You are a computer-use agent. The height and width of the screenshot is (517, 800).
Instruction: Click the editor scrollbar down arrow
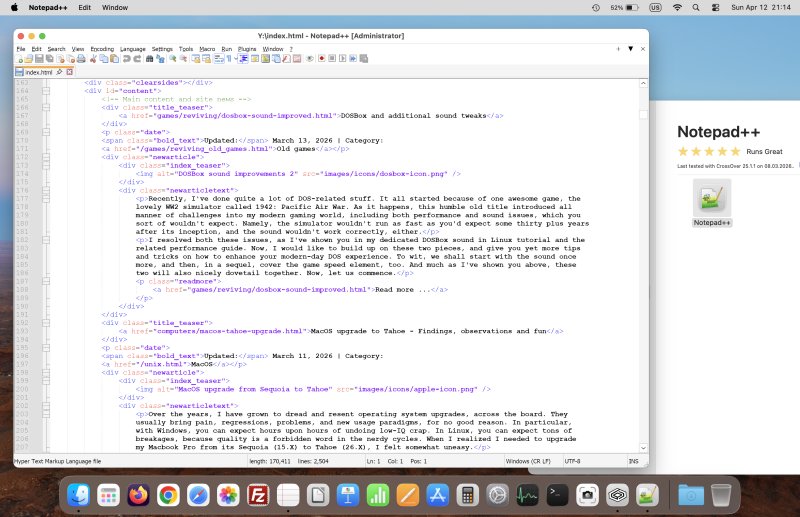click(643, 448)
